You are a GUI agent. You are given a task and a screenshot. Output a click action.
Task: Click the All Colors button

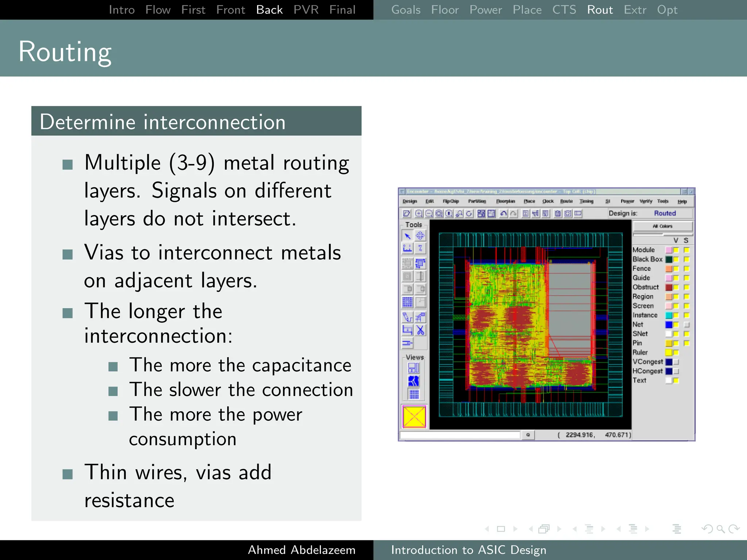[662, 226]
